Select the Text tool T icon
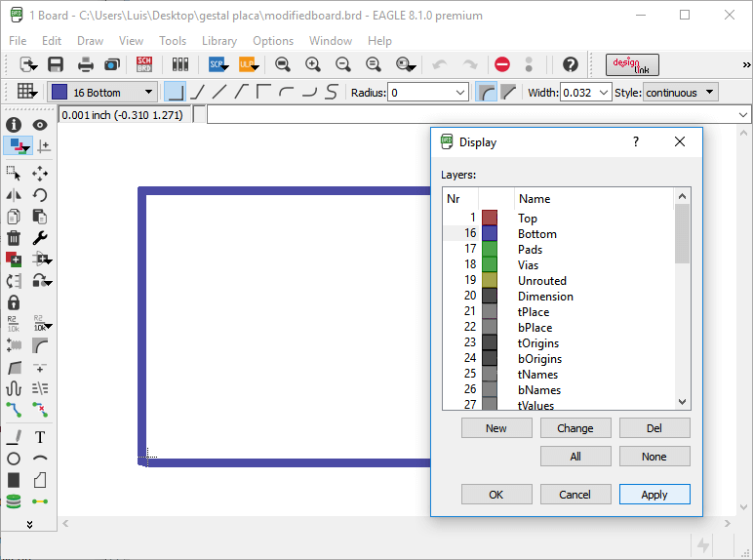753x560 pixels. click(x=40, y=437)
